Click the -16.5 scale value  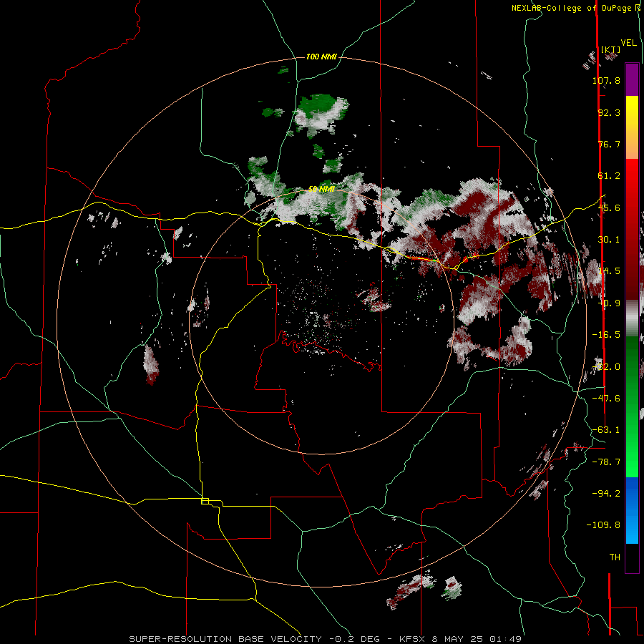606,335
